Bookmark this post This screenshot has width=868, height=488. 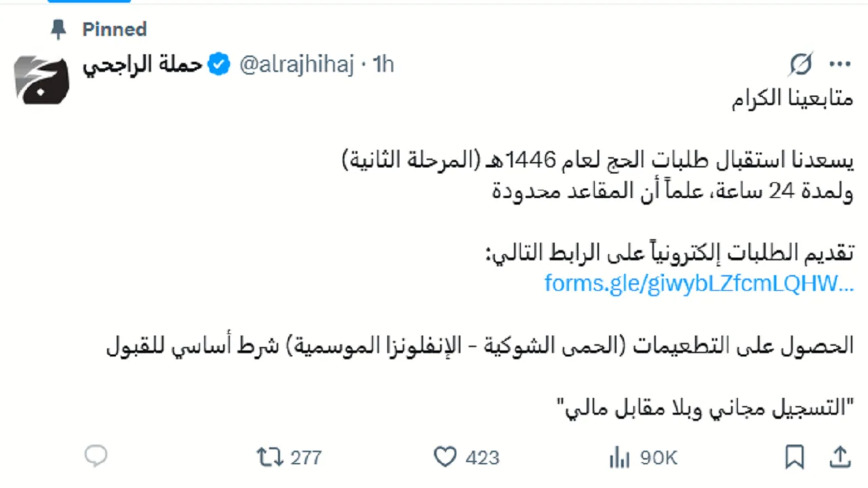(794, 457)
